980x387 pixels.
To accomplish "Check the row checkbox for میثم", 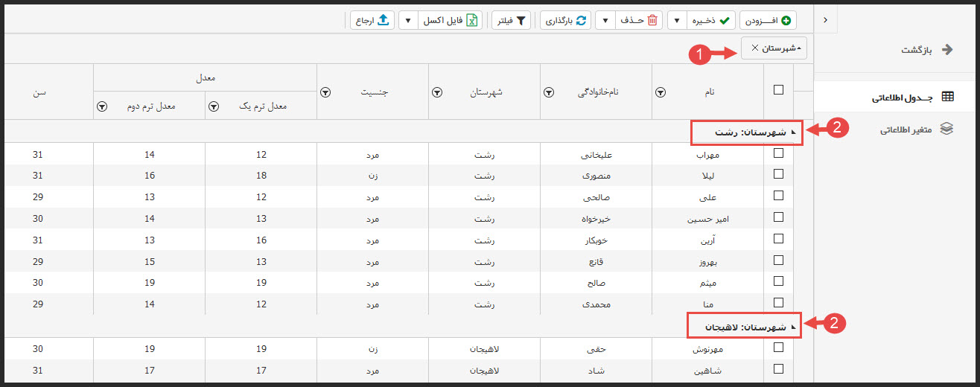I will 779,281.
